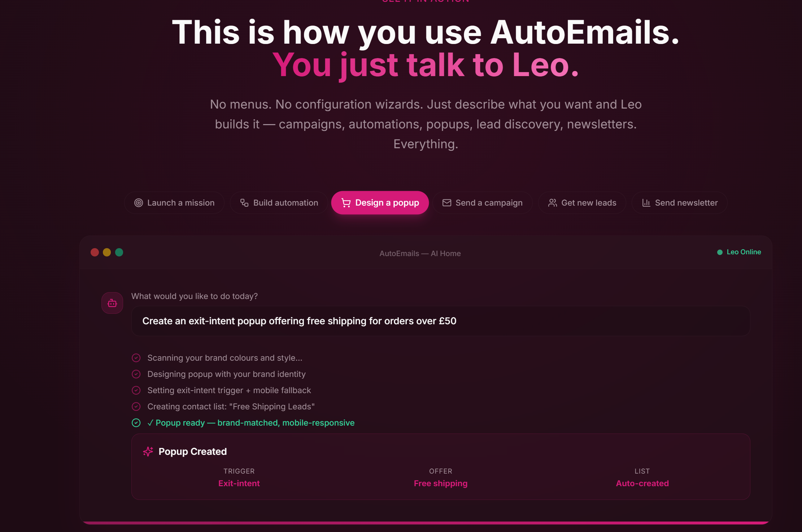The width and height of the screenshot is (802, 532).
Task: Click the people icon on Get new leads
Action: 552,203
